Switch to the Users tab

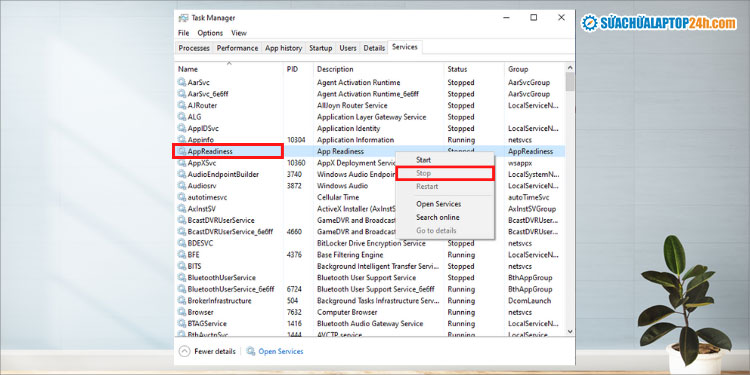(348, 48)
